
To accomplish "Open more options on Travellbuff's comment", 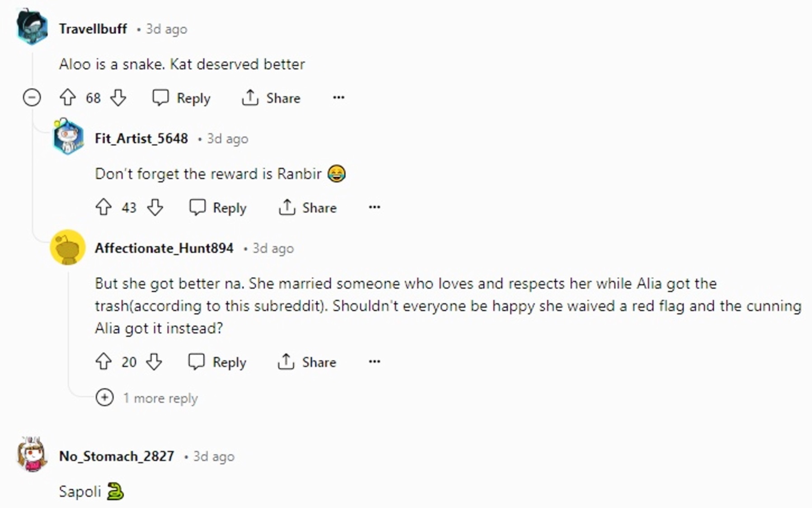I will 338,98.
